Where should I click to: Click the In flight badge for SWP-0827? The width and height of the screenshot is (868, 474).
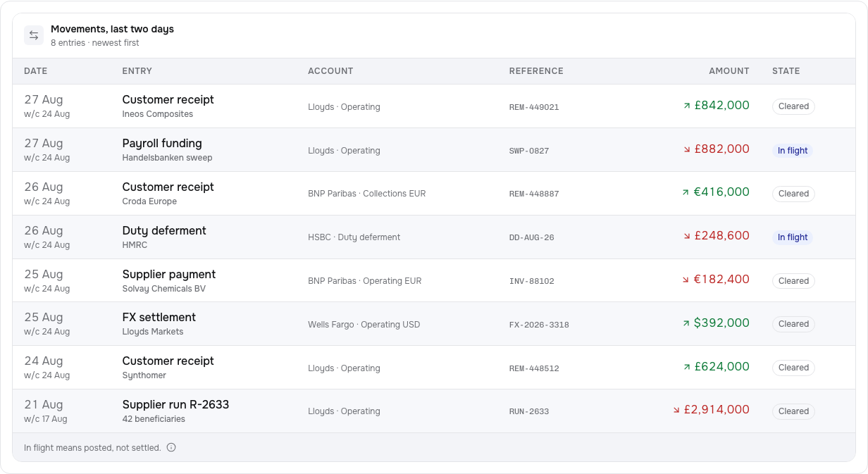click(793, 150)
